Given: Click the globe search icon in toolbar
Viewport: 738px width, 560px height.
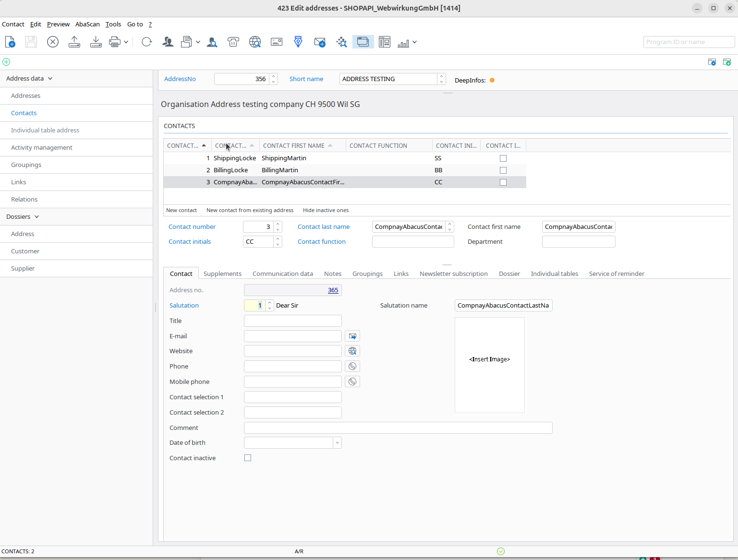Looking at the screenshot, I should coord(255,42).
